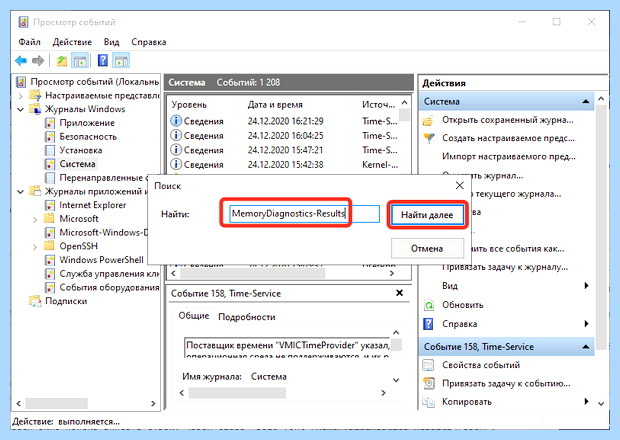Collapse Система actions section
Image resolution: width=620 pixels, height=440 pixels.
pos(586,102)
